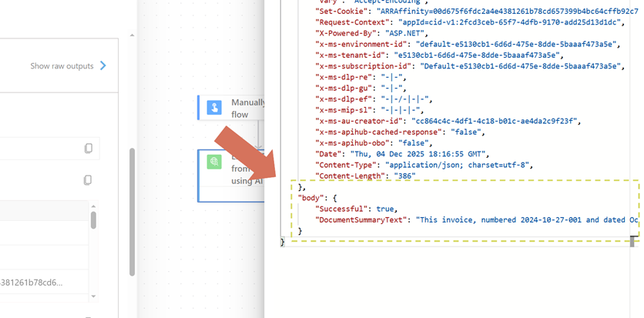Click the "x-ms-dlp-re" key
The image size is (644, 318).
click(x=344, y=77)
